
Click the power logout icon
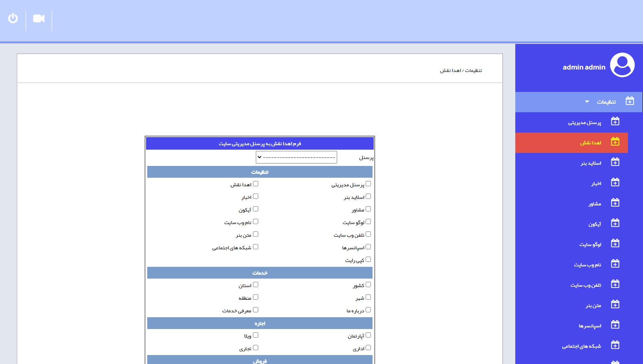13,18
